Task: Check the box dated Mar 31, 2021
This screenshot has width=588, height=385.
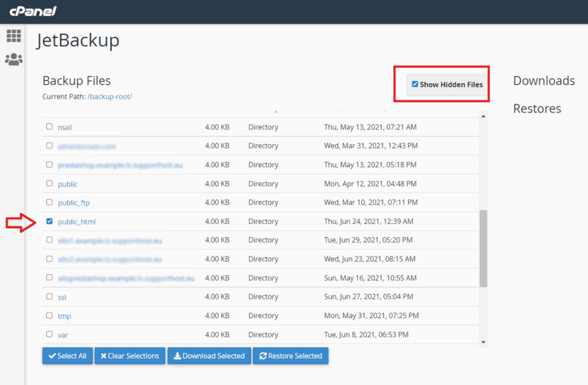Action: tap(49, 145)
